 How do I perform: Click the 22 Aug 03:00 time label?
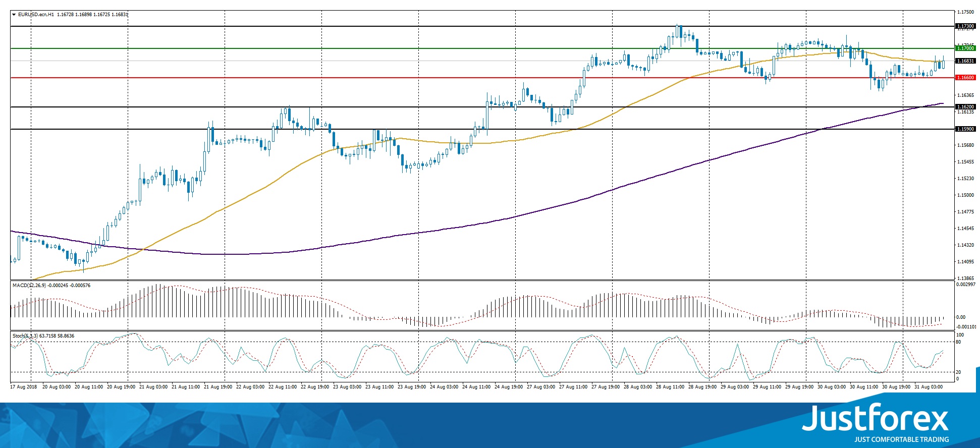click(x=250, y=387)
